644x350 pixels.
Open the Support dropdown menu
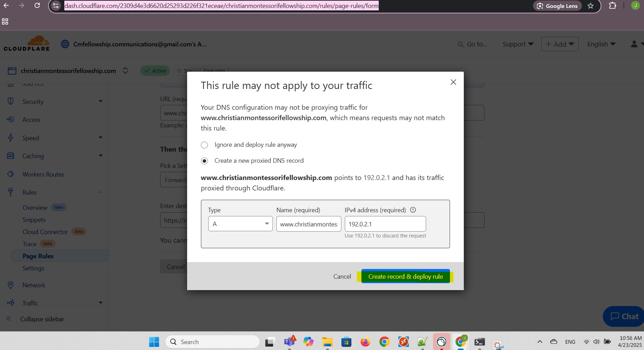pyautogui.click(x=518, y=44)
